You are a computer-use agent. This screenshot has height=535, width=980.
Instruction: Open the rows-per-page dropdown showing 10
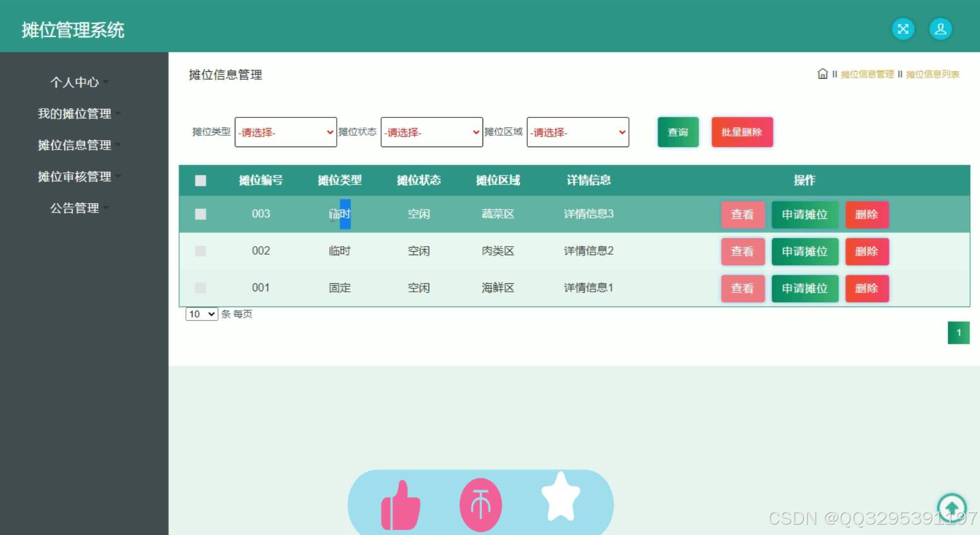click(x=201, y=314)
